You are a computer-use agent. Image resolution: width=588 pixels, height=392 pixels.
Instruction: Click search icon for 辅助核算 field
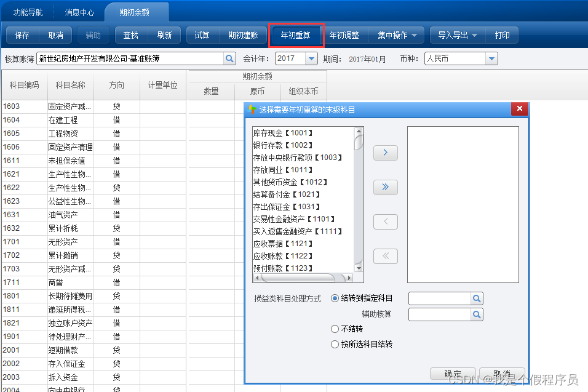[x=477, y=314]
